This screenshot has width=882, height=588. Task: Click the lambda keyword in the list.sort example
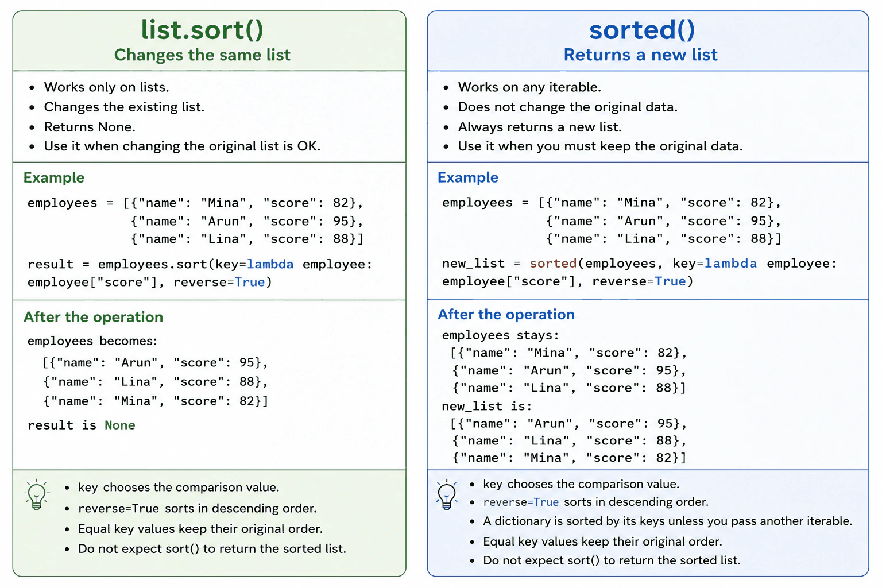[x=270, y=264]
